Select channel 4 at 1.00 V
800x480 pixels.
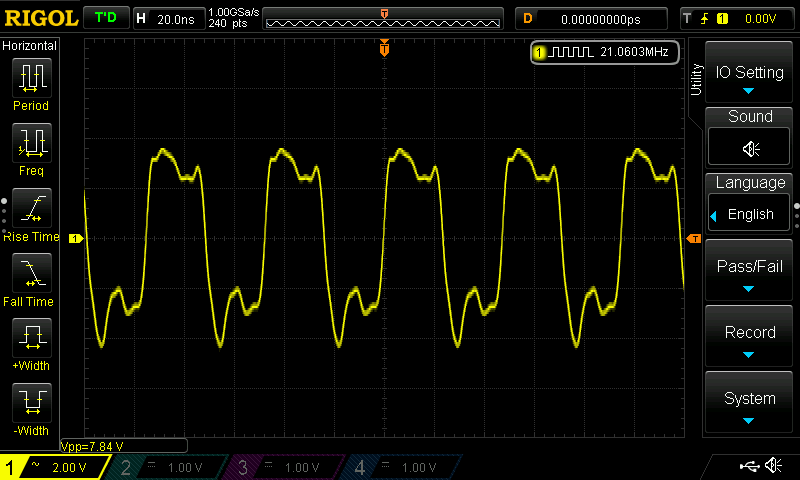click(401, 467)
